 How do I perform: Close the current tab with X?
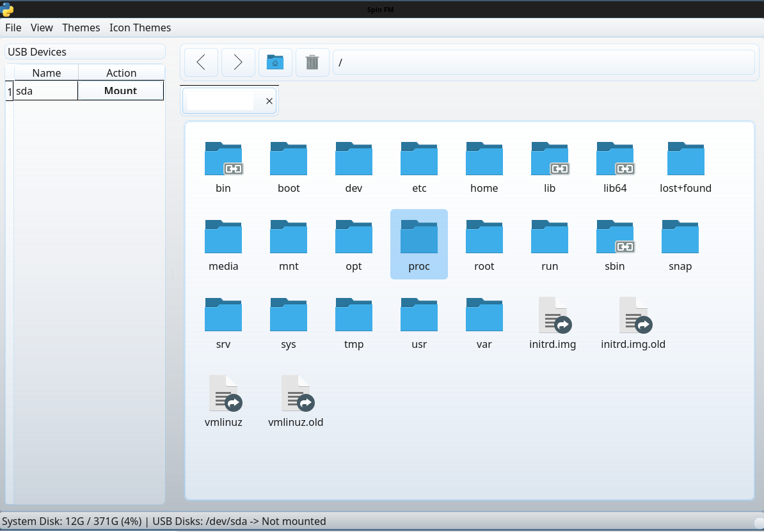[269, 101]
